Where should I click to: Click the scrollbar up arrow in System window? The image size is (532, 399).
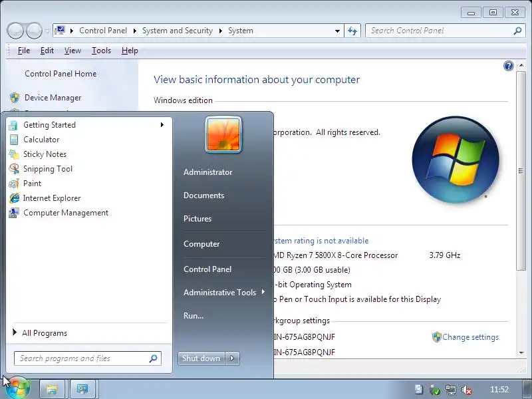(521, 65)
